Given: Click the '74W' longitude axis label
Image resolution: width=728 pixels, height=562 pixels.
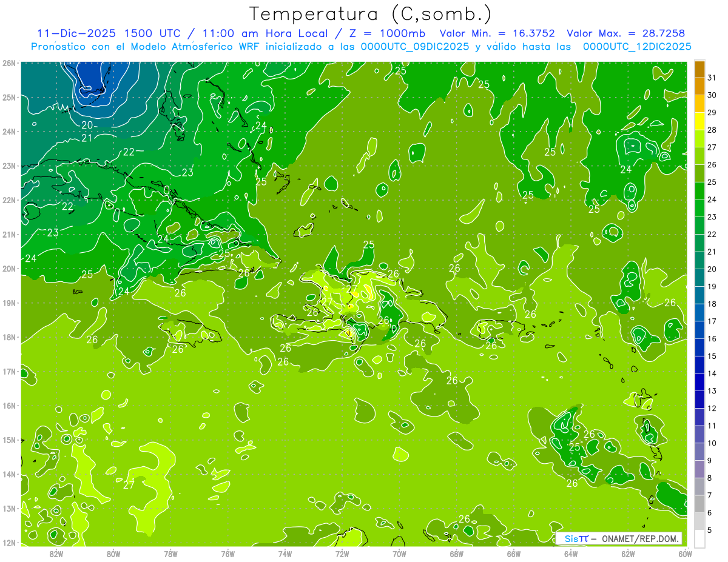Looking at the screenshot, I should point(285,554).
